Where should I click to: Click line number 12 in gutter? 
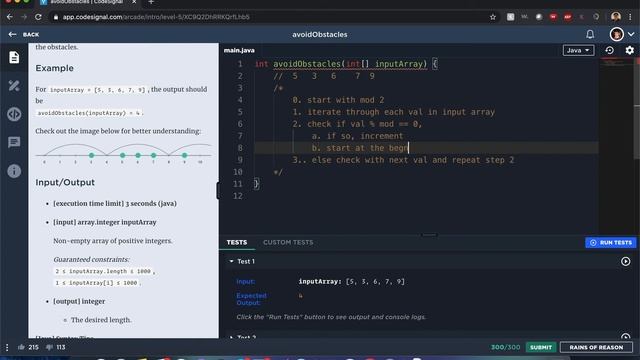238,196
